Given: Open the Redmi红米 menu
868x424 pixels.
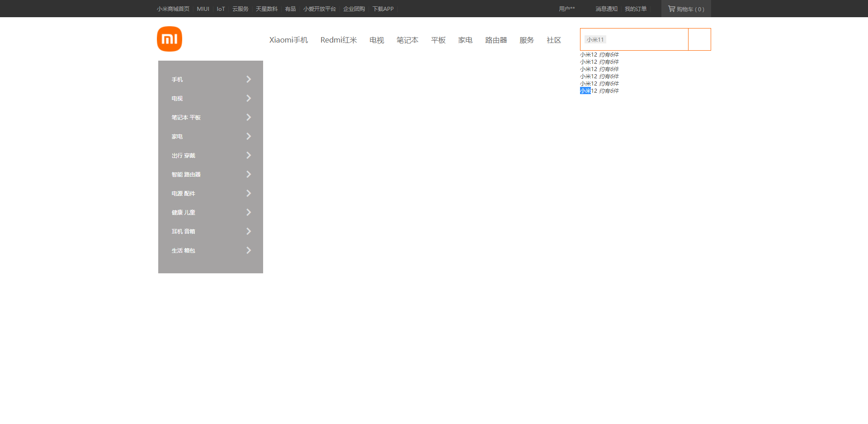Looking at the screenshot, I should 339,40.
